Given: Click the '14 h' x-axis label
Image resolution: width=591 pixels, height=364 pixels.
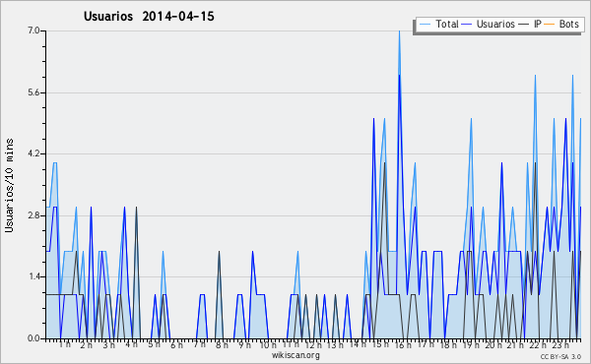Looking at the screenshot, I should [x=358, y=344].
